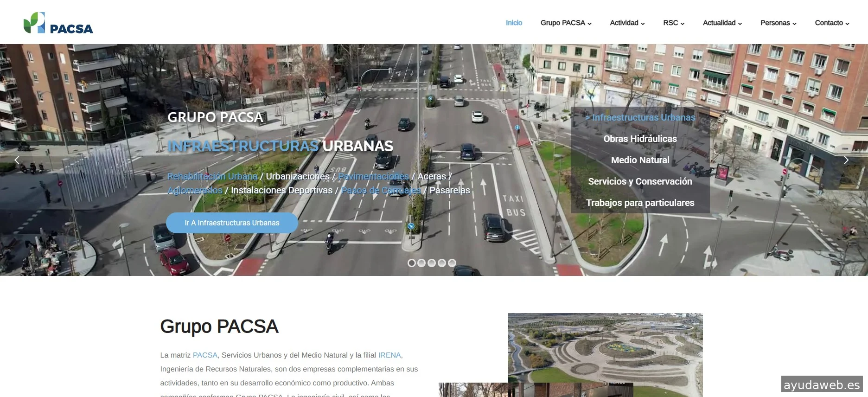Expand the Grupo PACSA dropdown menu
The image size is (868, 397).
tap(566, 23)
